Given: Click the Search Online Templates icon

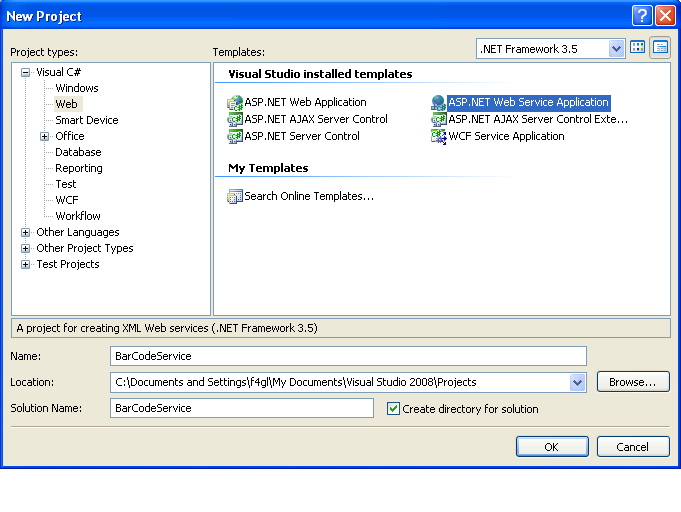Looking at the screenshot, I should tap(235, 196).
